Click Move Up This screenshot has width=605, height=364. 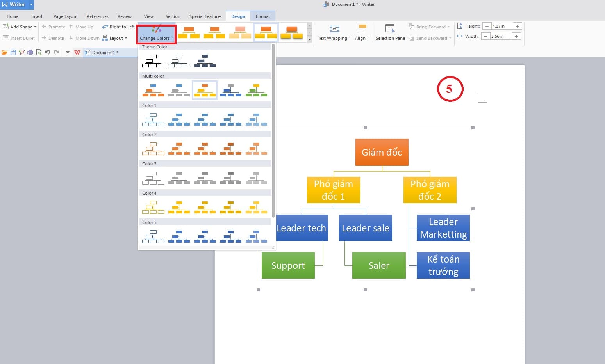[81, 27]
